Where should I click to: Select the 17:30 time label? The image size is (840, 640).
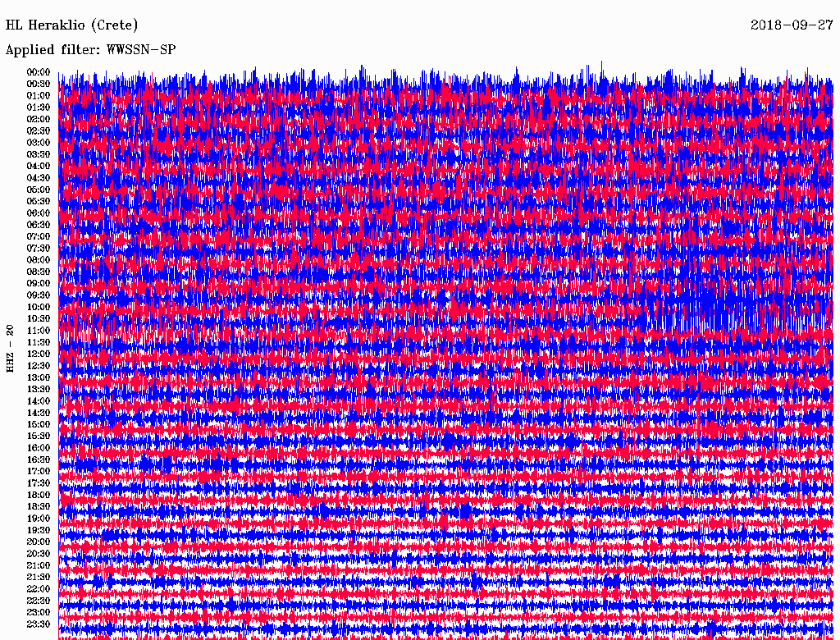tap(38, 483)
